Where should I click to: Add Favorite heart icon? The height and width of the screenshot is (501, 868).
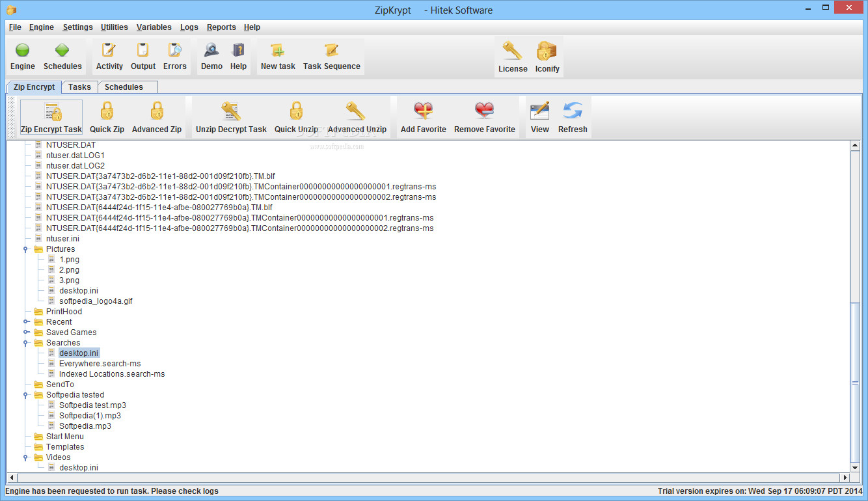pyautogui.click(x=424, y=111)
